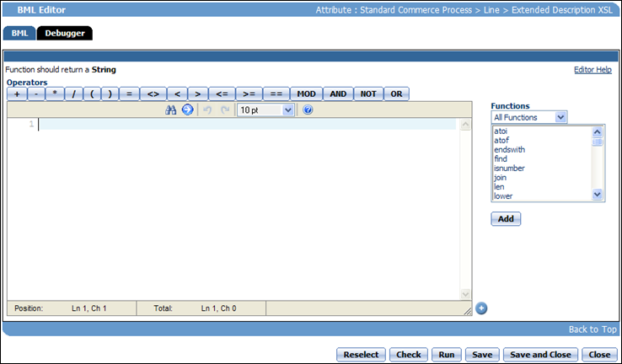Viewport: 622px width, 364px height.
Task: Select lower in the functions list
Action: click(503, 196)
